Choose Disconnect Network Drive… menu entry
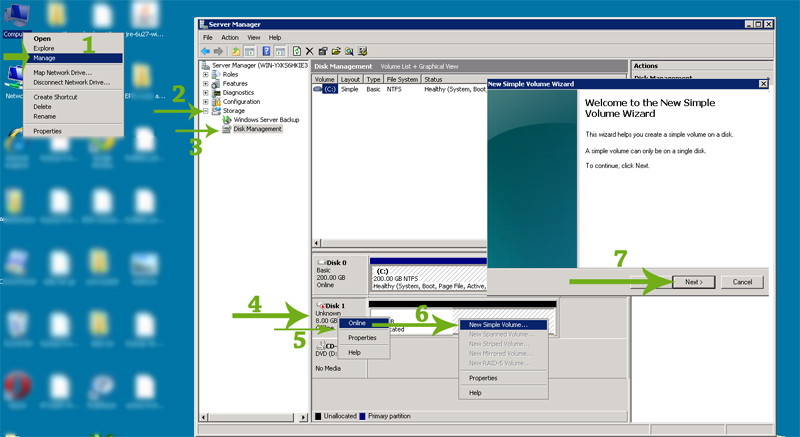Screen dimensions: 800x437 point(73,83)
